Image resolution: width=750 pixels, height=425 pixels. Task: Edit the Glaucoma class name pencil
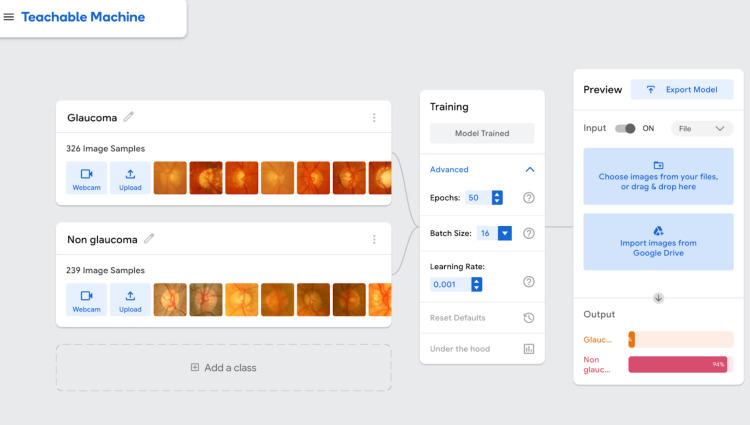point(128,117)
